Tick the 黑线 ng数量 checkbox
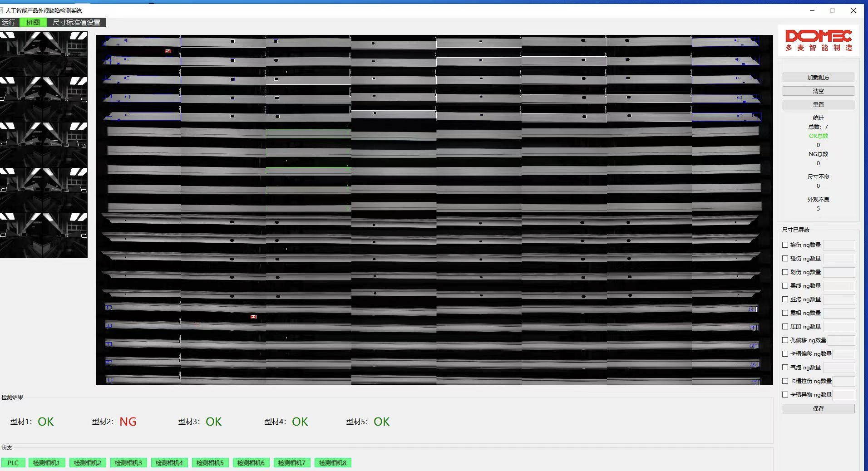 pos(785,286)
